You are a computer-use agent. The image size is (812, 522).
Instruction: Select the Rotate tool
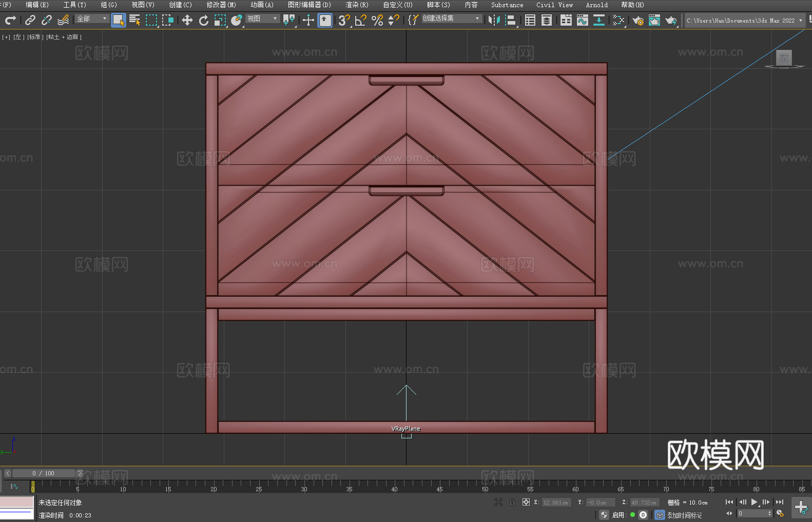pyautogui.click(x=204, y=20)
